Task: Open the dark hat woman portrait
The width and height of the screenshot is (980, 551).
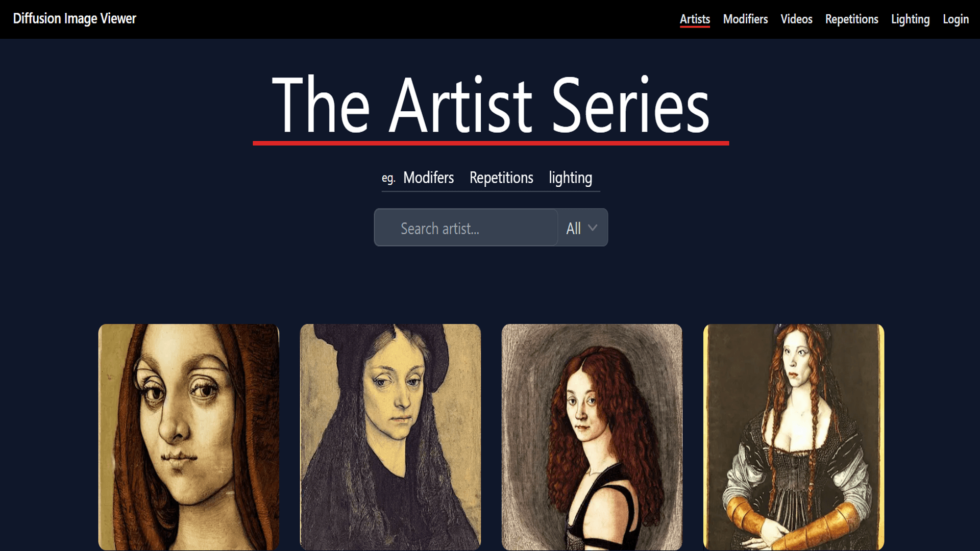Action: (x=390, y=437)
